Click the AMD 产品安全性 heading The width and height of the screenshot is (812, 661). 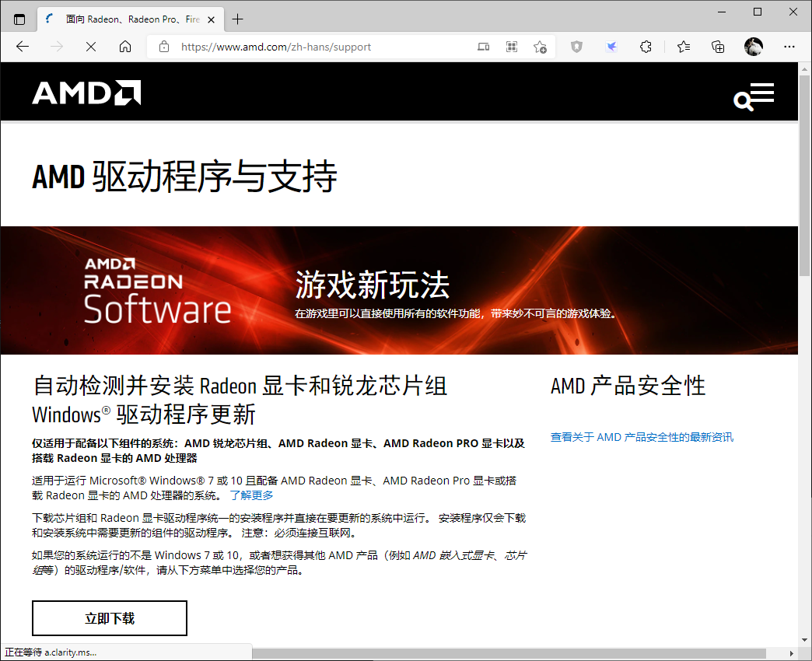click(628, 386)
